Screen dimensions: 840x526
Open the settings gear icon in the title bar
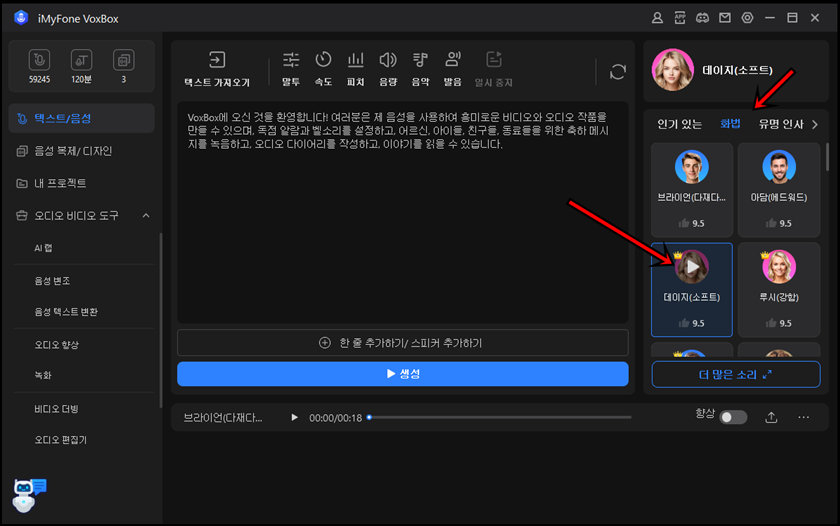[747, 18]
